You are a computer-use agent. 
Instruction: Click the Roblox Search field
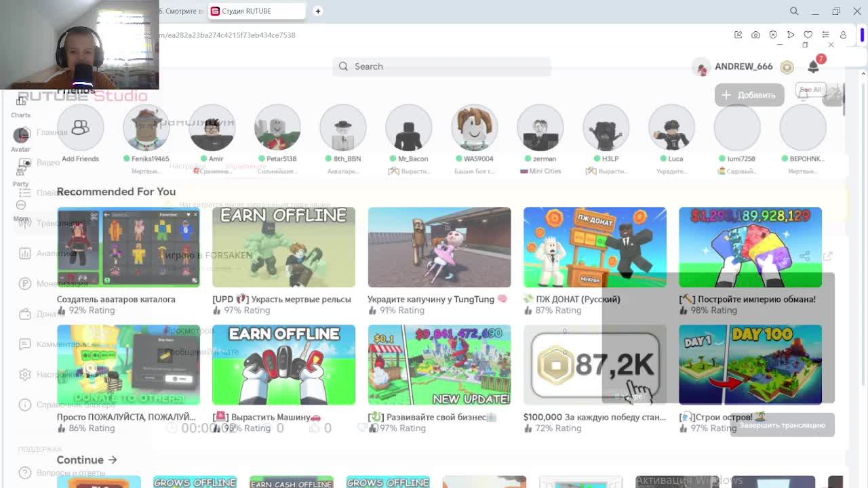pos(441,66)
